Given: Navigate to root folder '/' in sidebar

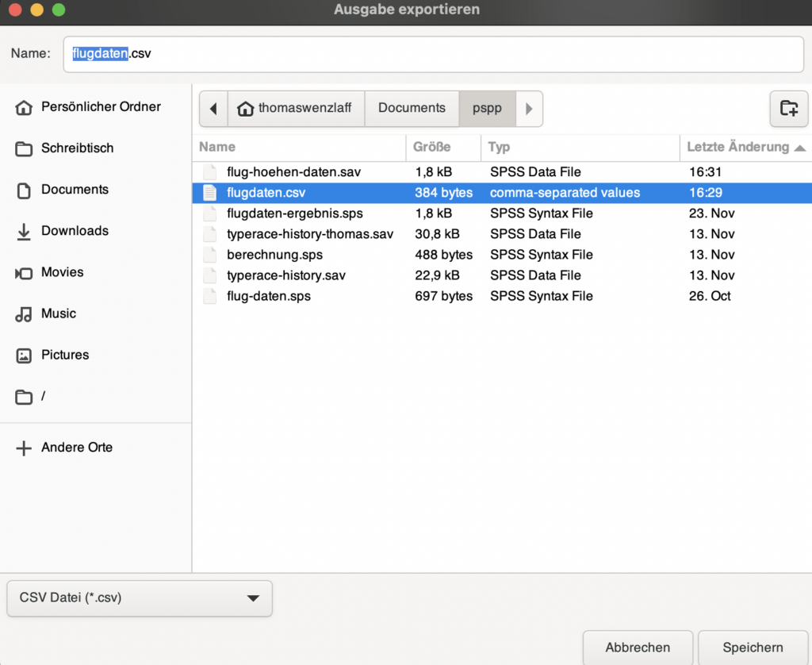Looking at the screenshot, I should 43,396.
